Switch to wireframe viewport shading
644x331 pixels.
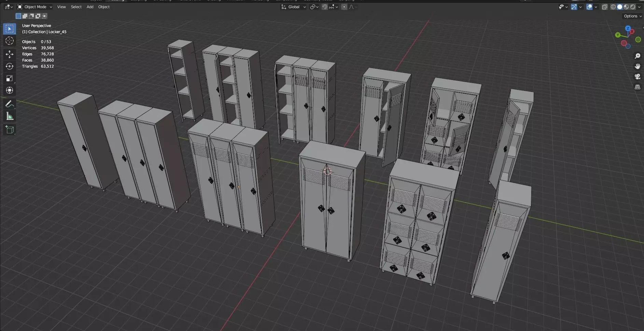pyautogui.click(x=613, y=7)
